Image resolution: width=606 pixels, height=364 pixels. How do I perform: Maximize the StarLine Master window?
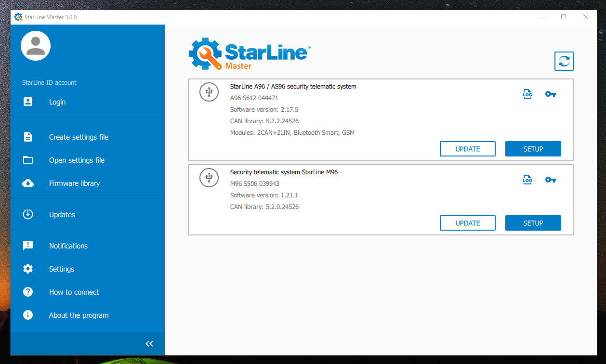[x=564, y=17]
